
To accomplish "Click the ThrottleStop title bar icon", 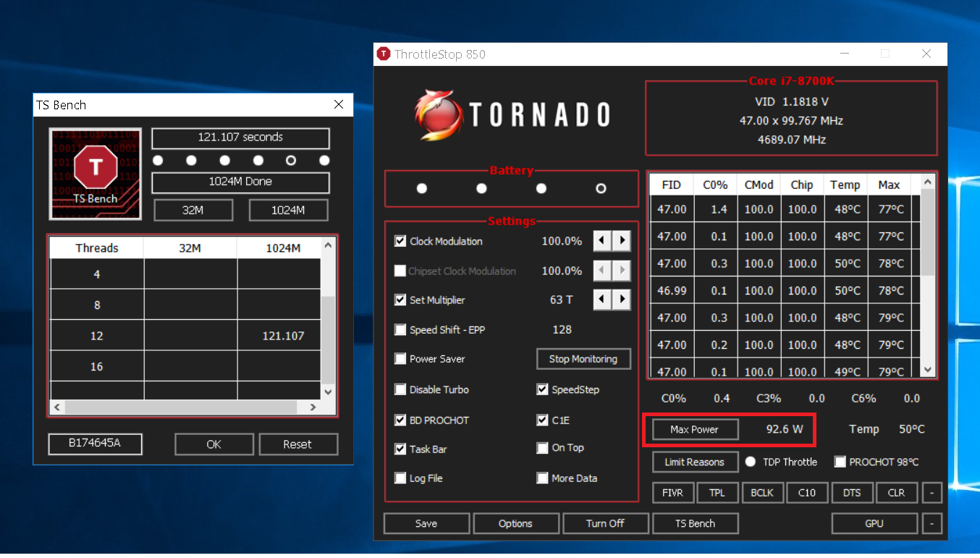I will coord(384,54).
